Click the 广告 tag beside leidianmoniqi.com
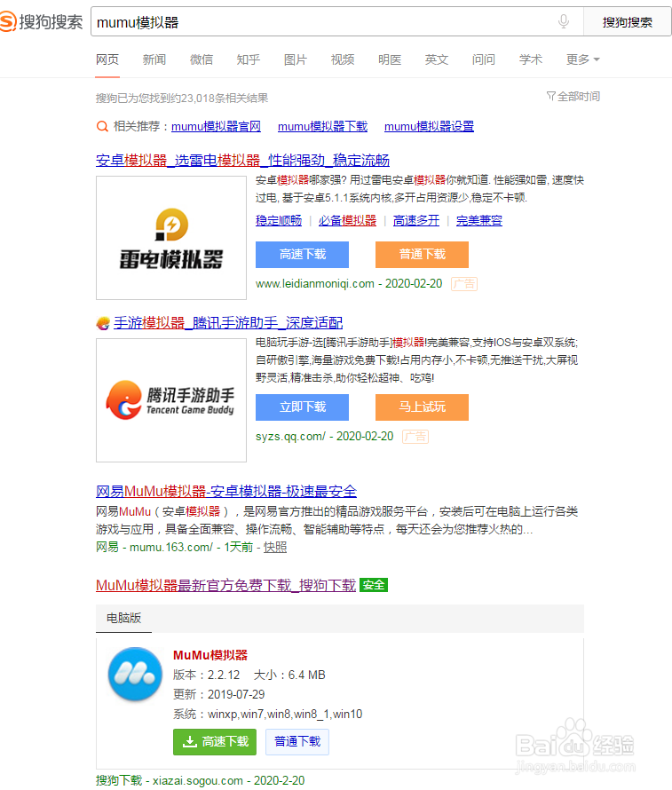This screenshot has height=790, width=672. click(x=464, y=284)
